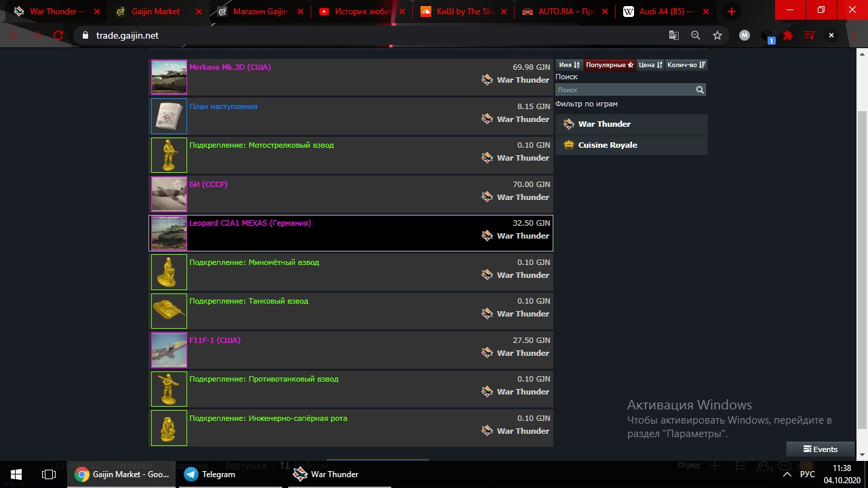868x488 pixels.
Task: Open a new browser tab
Action: pos(732,12)
